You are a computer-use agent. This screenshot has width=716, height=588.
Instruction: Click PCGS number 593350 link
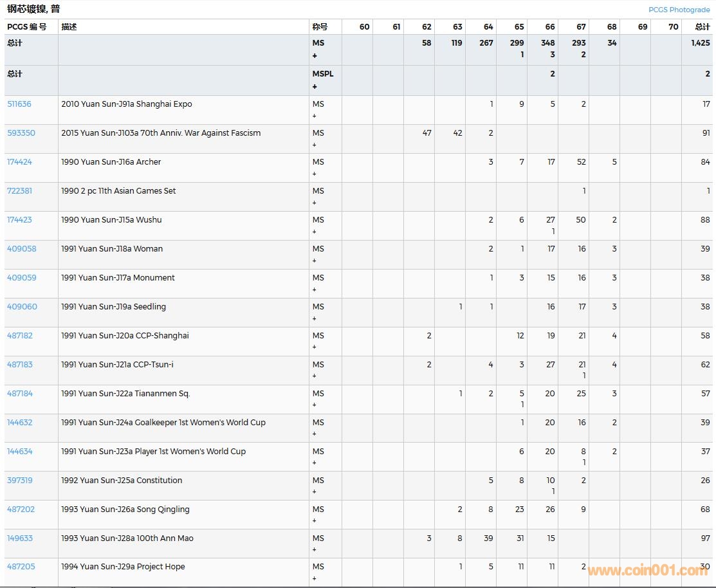tap(21, 133)
